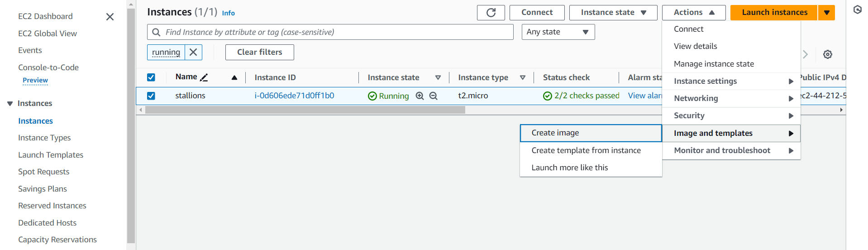The height and width of the screenshot is (250, 868).
Task: Click the hexagon icon in right panel
Action: pyautogui.click(x=857, y=10)
